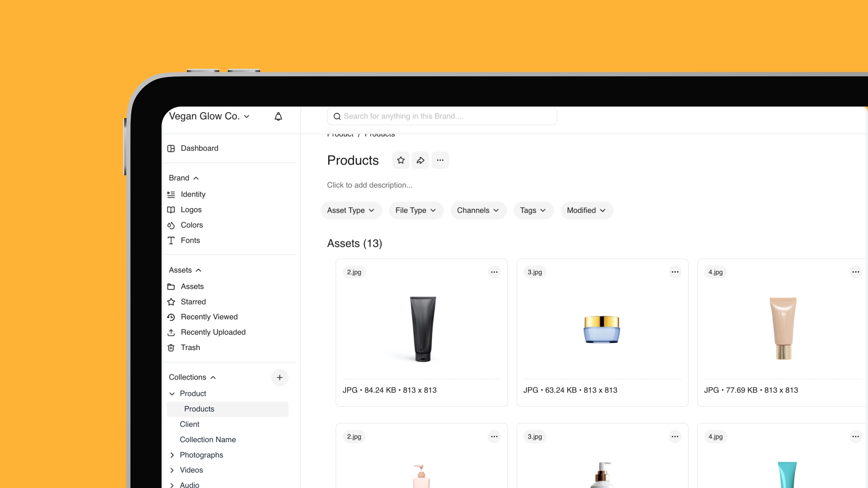868x488 pixels.
Task: Click the Recently Uploaded upload icon
Action: pos(171,332)
